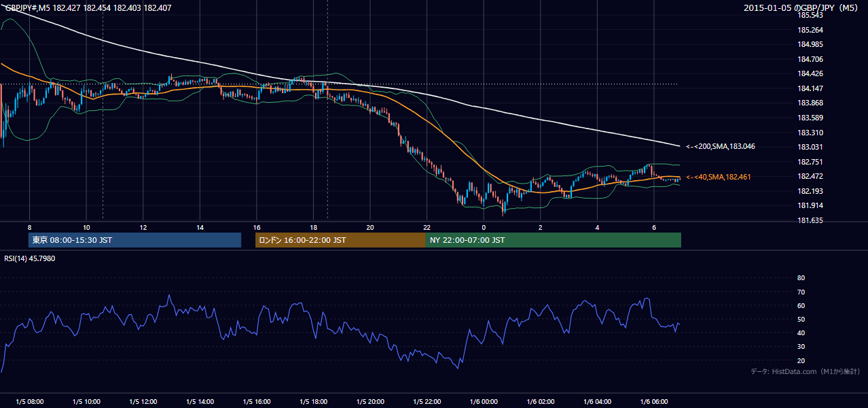This screenshot has height=408, width=868.
Task: Click hour label 10 under the price chart
Action: tap(86, 227)
